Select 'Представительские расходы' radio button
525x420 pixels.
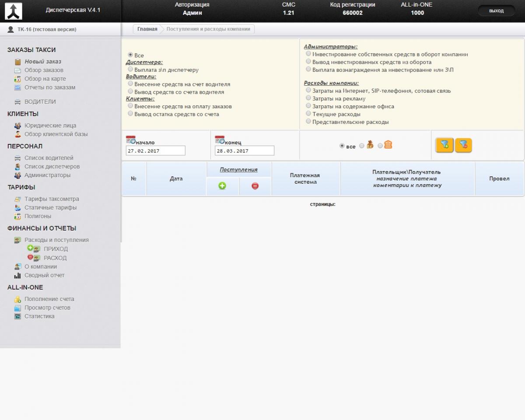[x=308, y=122]
